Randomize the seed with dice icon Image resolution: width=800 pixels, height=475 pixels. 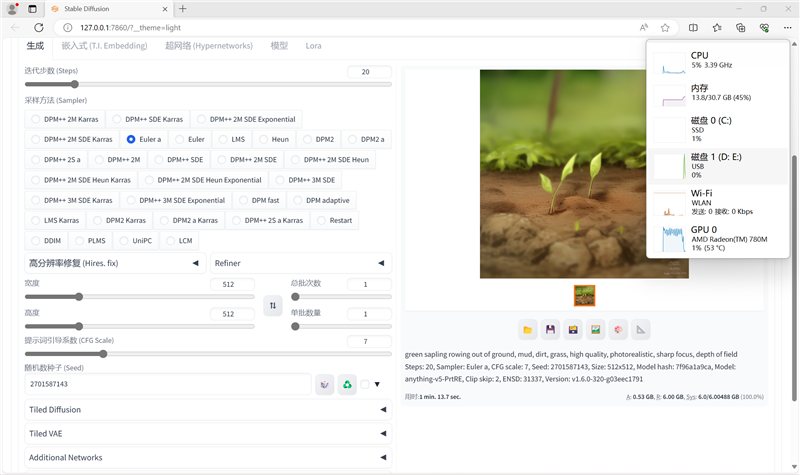tap(324, 384)
